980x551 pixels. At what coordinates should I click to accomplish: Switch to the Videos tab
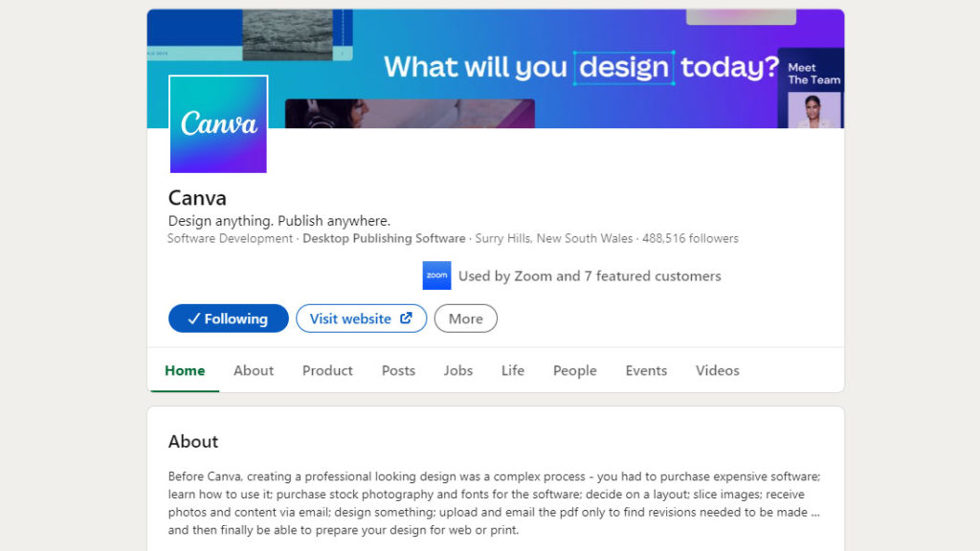717,370
